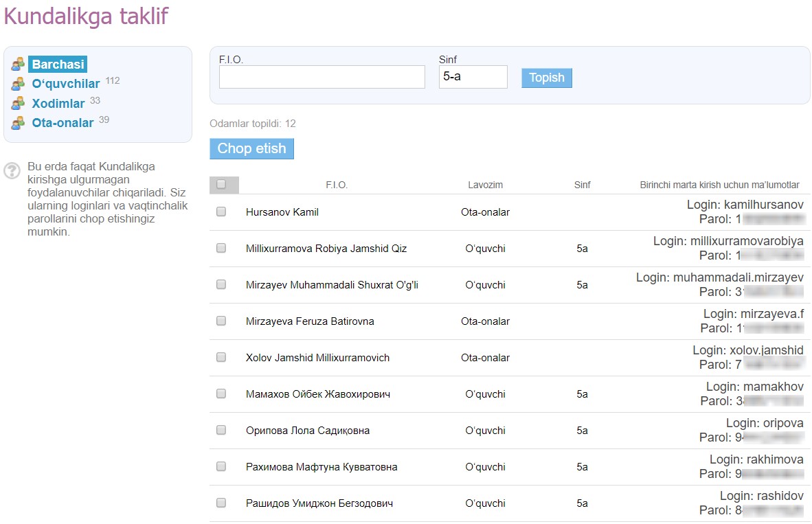Click the 5a class cell for Millixurramova Robiya
This screenshot has height=524, width=812.
tap(582, 249)
